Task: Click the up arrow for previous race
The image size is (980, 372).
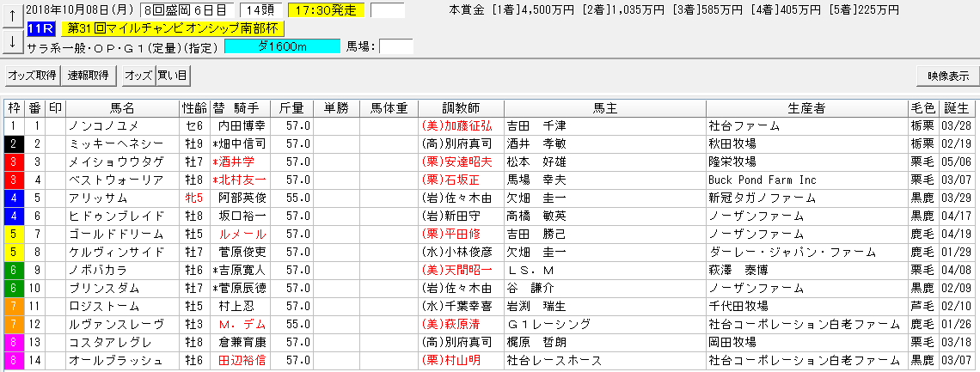Action: [13, 16]
